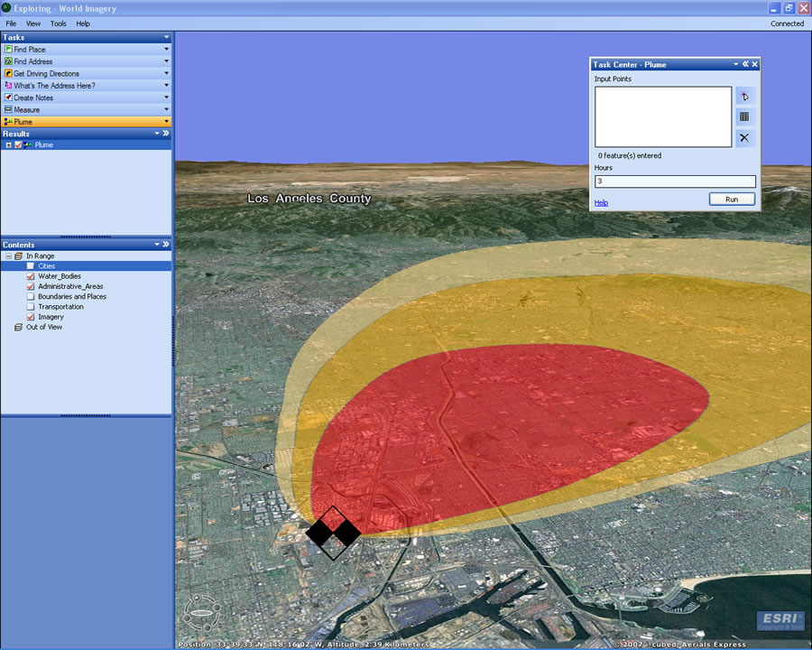
Task: Open the File menu
Action: tap(11, 23)
